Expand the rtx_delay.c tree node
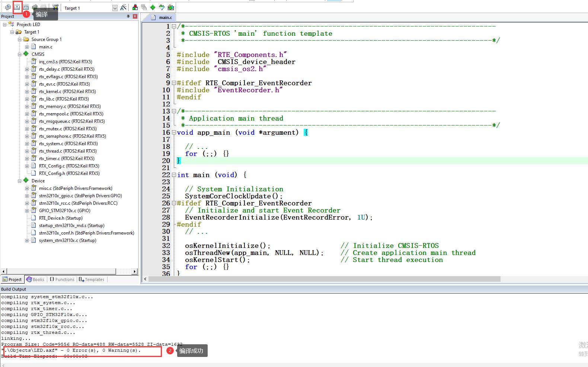Viewport: 588px width, 367px height. [x=27, y=69]
